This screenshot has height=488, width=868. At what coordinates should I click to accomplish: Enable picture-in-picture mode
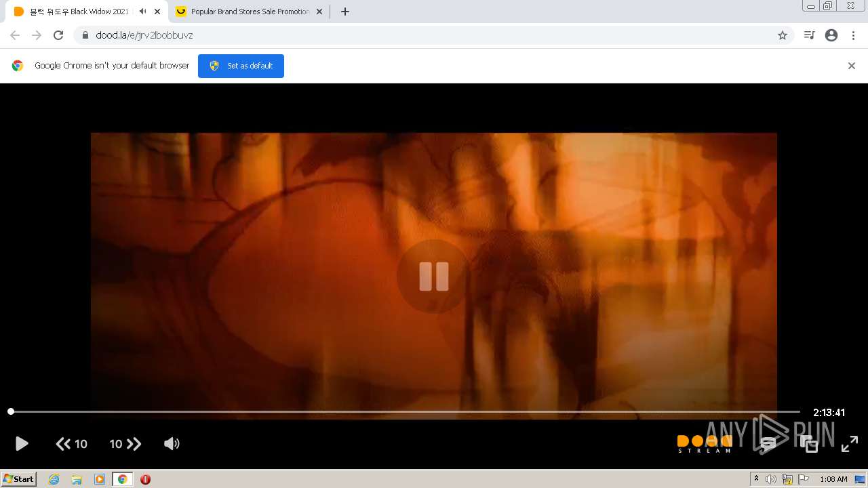coord(809,444)
